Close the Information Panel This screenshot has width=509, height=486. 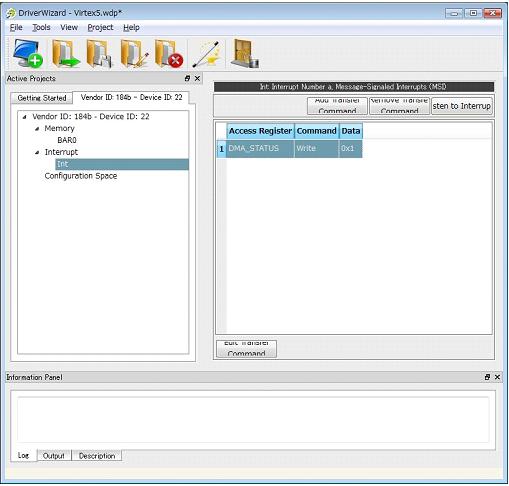click(497, 377)
